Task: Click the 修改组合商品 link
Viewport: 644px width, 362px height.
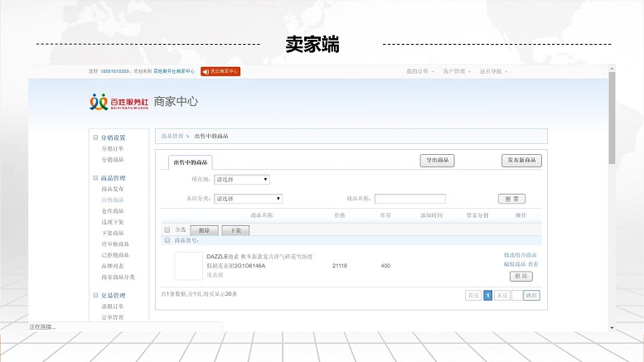Action: tap(520, 255)
